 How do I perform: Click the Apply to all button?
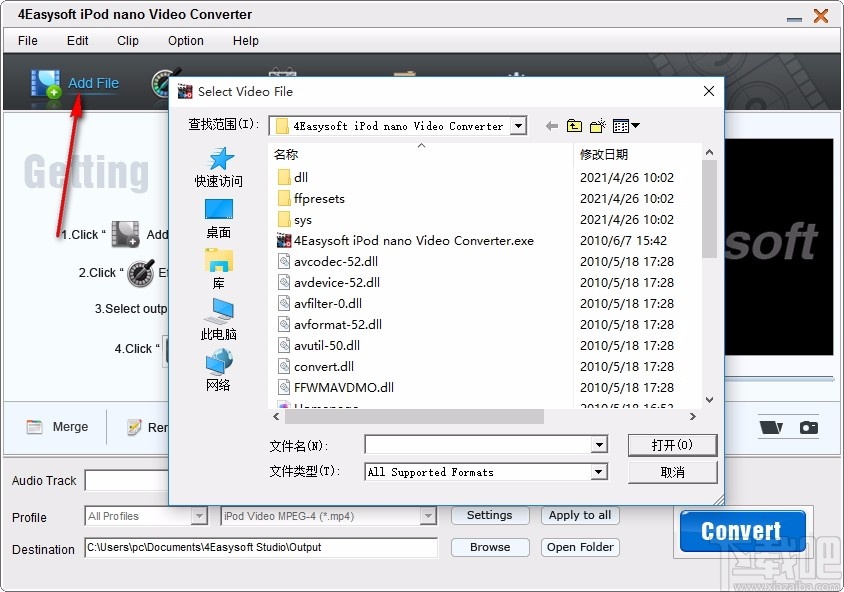tap(580, 516)
